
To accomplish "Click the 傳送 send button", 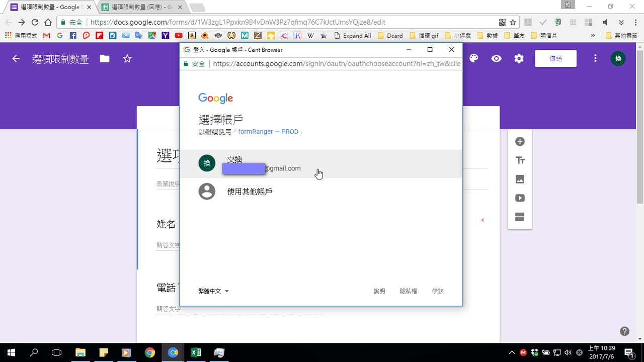I will coord(556,58).
